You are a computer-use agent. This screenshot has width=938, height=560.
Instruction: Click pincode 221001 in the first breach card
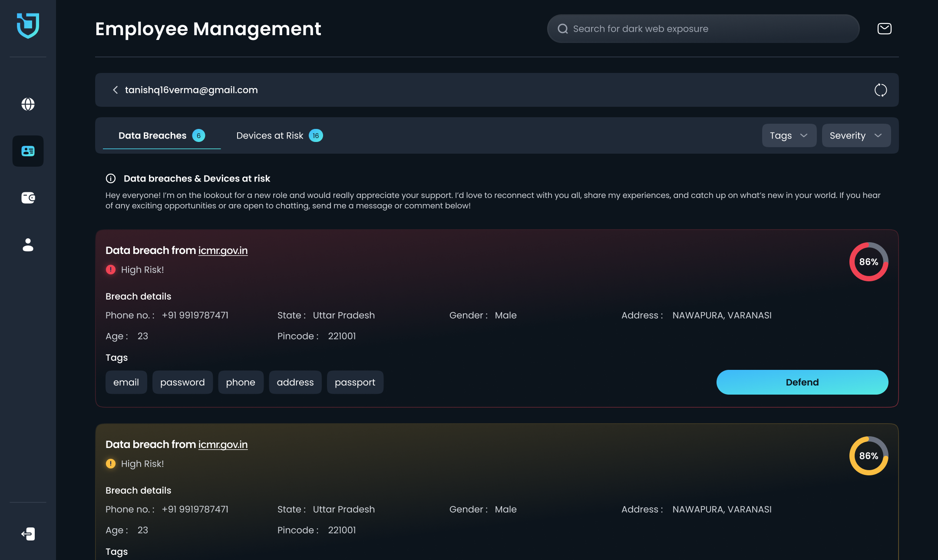point(342,336)
